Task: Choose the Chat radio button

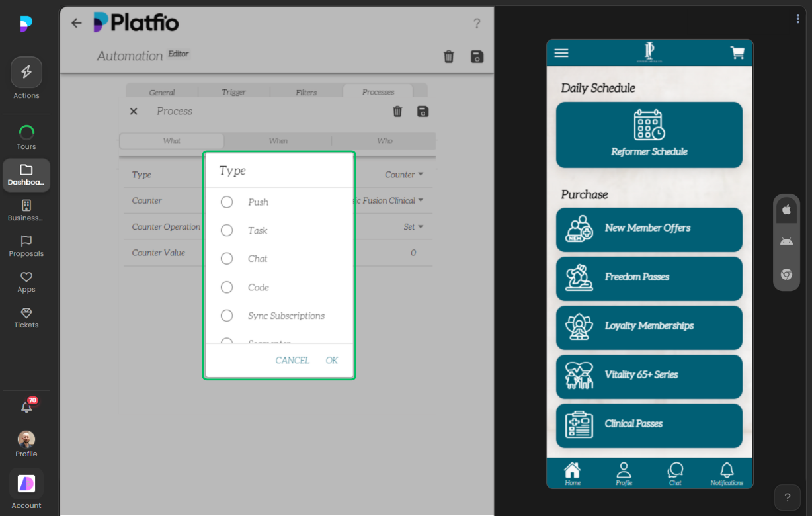Action: (227, 259)
